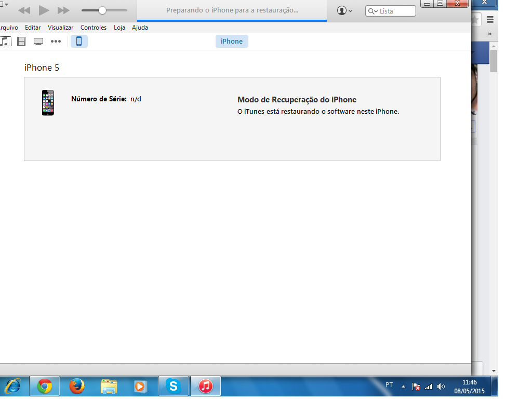Open Google Chrome from the taskbar
Viewport: 532px width, 399px height.
[45, 387]
